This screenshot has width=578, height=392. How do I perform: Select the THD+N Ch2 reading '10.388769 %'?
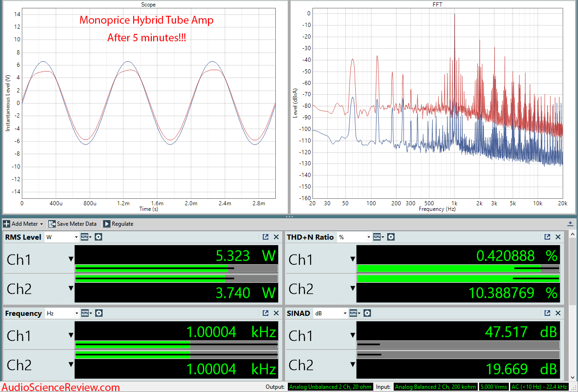tap(513, 293)
